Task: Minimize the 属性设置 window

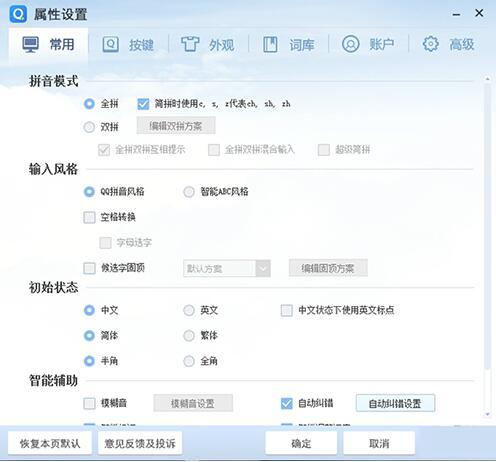Action: [x=456, y=14]
